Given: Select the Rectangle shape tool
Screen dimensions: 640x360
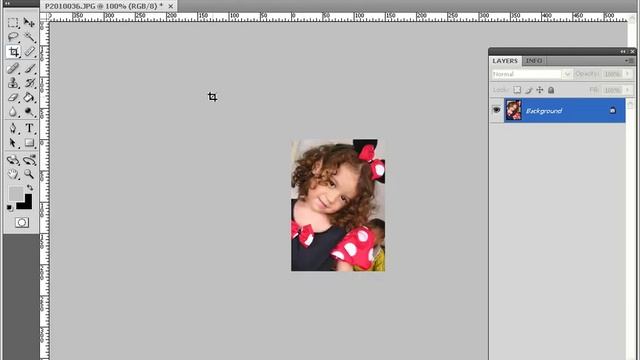Looking at the screenshot, I should tap(29, 143).
